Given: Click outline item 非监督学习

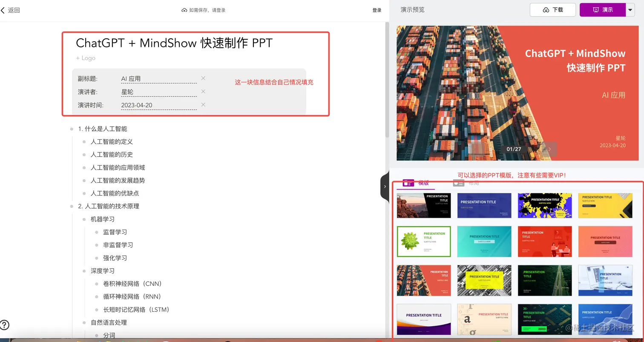Looking at the screenshot, I should (118, 244).
